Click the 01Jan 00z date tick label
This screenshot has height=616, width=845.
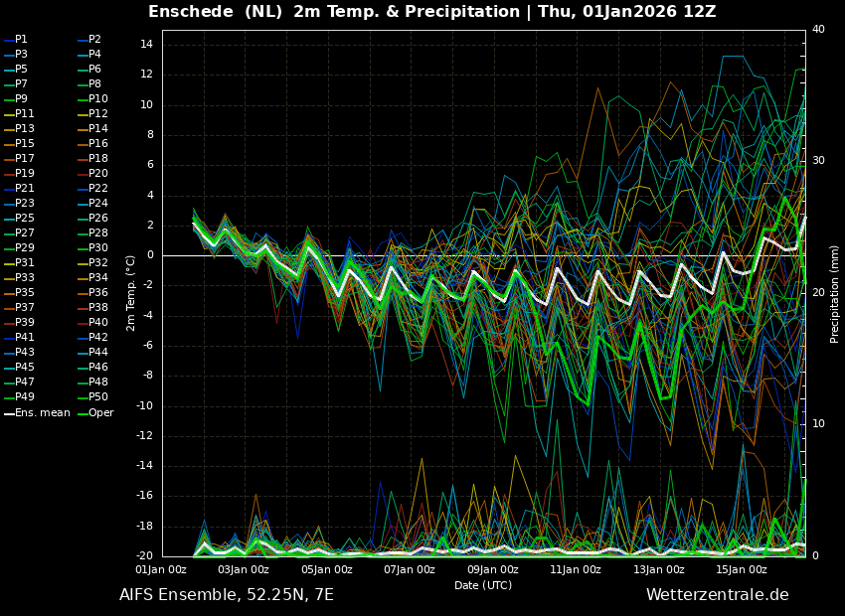click(x=161, y=569)
